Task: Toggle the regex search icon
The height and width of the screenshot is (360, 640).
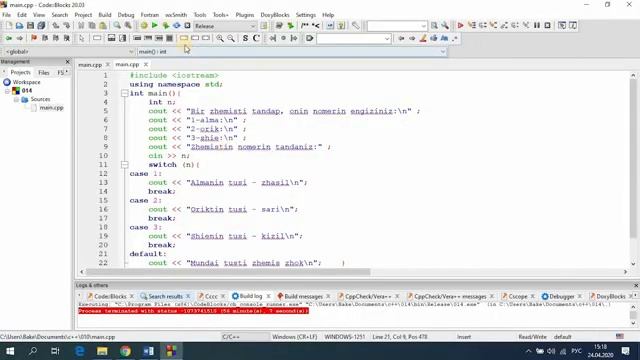Action: tap(455, 38)
